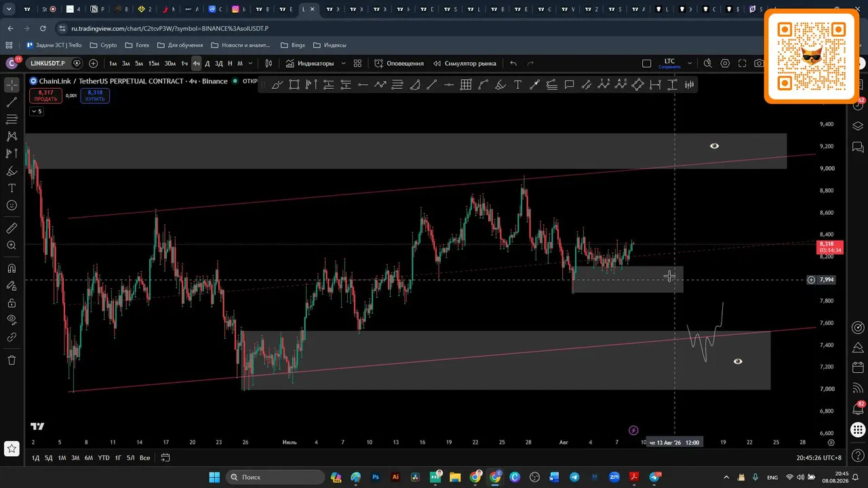Open the object tree layers icon on right sidebar

[857, 126]
